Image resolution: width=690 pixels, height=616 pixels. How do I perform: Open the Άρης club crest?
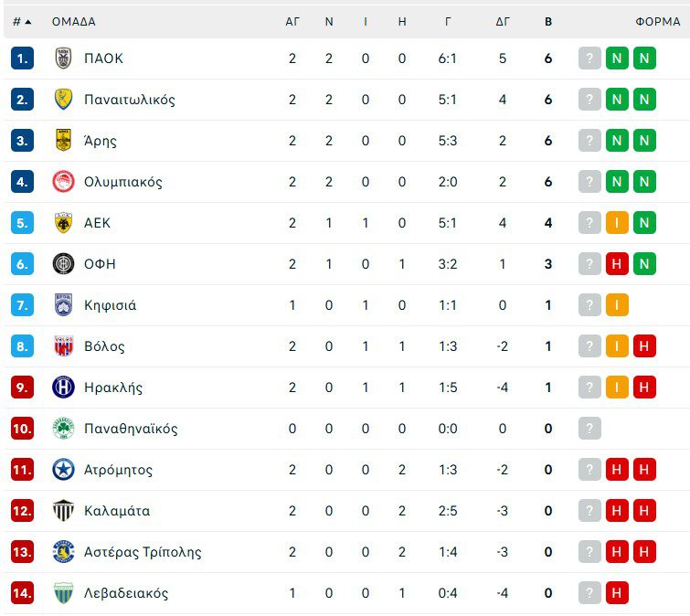pyautogui.click(x=63, y=141)
